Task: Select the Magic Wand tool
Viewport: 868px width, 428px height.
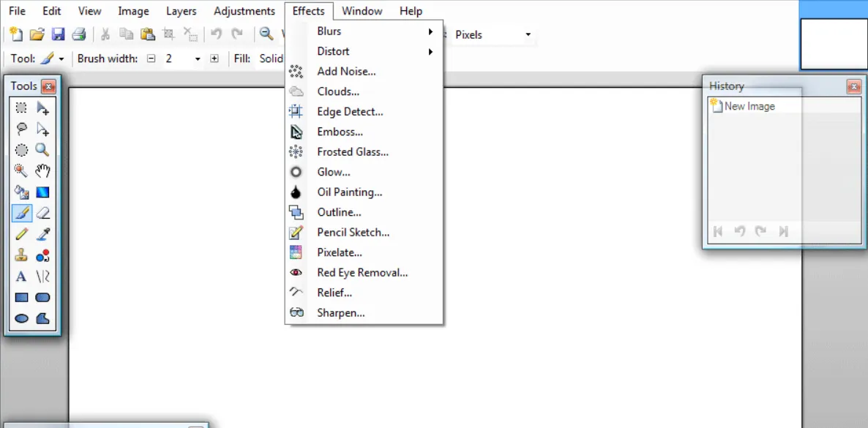Action: click(22, 171)
